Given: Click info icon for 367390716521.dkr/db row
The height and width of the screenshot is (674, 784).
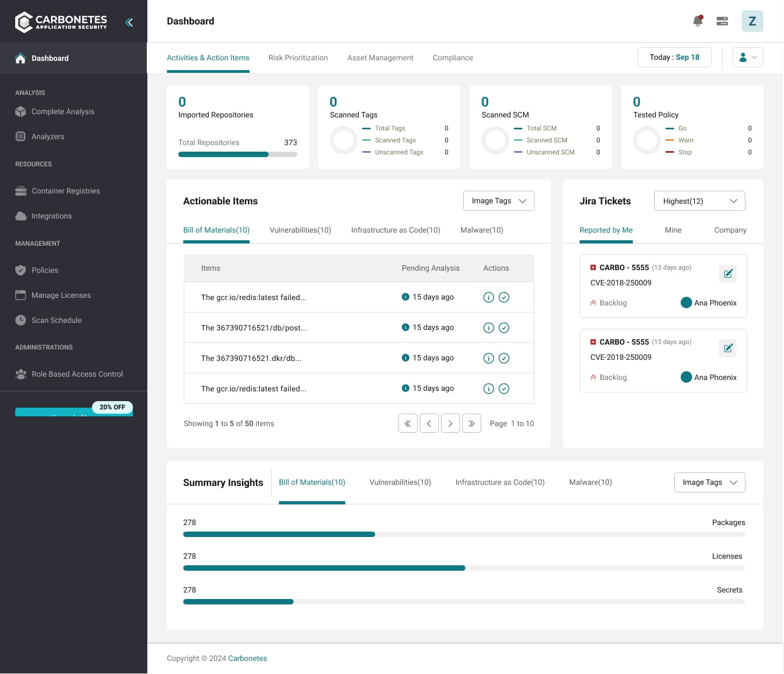Looking at the screenshot, I should (x=489, y=358).
